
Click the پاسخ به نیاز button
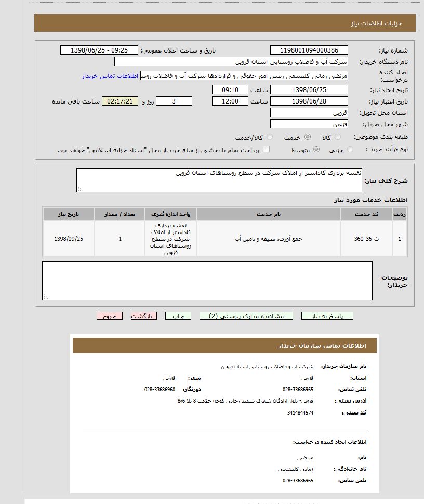(331, 316)
